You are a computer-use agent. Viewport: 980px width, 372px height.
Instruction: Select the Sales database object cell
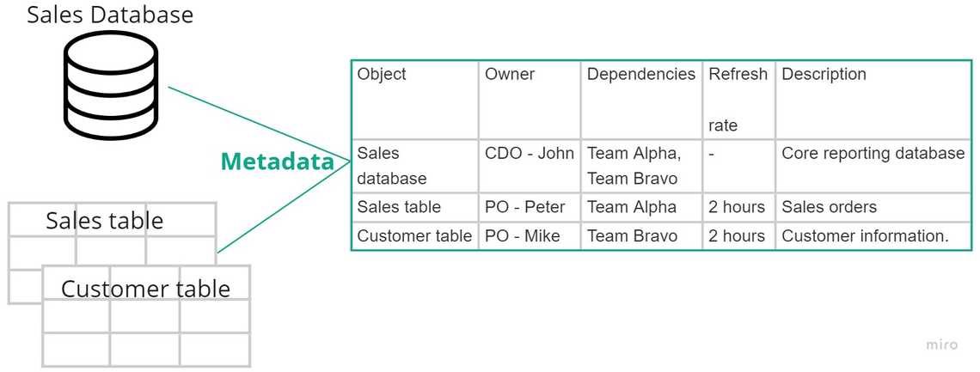(x=415, y=166)
